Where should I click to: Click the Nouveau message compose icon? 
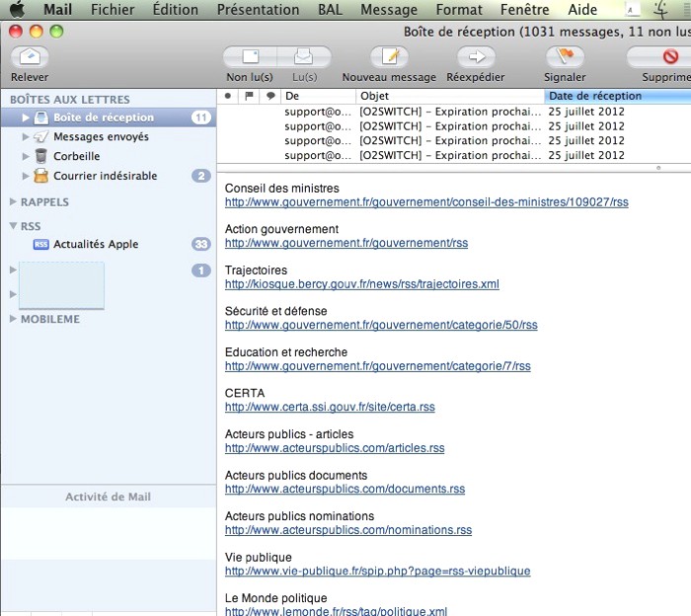pos(388,57)
